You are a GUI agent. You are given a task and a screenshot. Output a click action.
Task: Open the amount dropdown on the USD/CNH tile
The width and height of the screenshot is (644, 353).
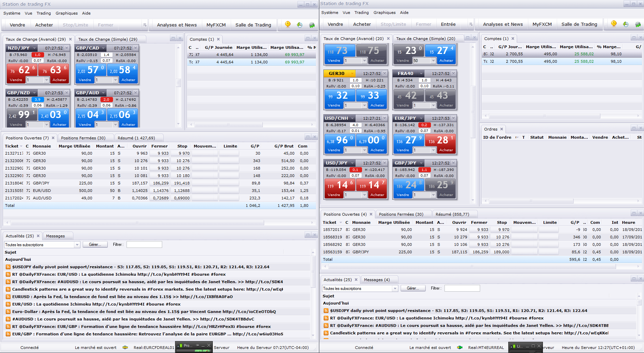[x=364, y=150]
